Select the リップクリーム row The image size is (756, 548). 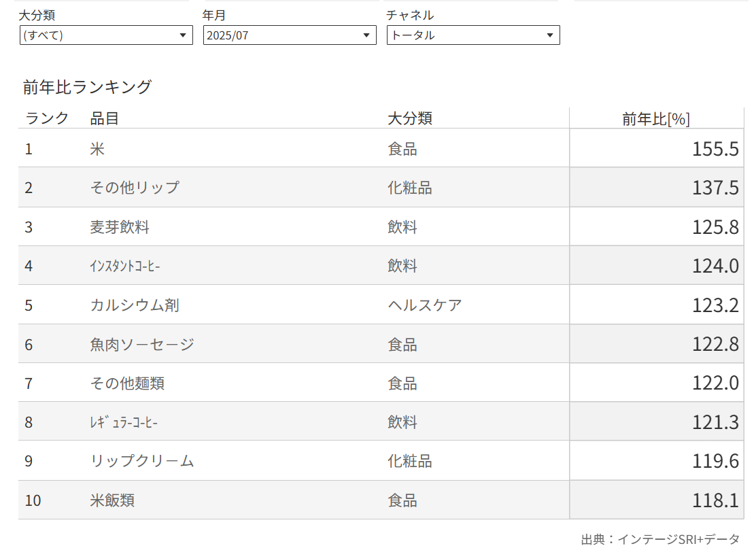pos(142,462)
